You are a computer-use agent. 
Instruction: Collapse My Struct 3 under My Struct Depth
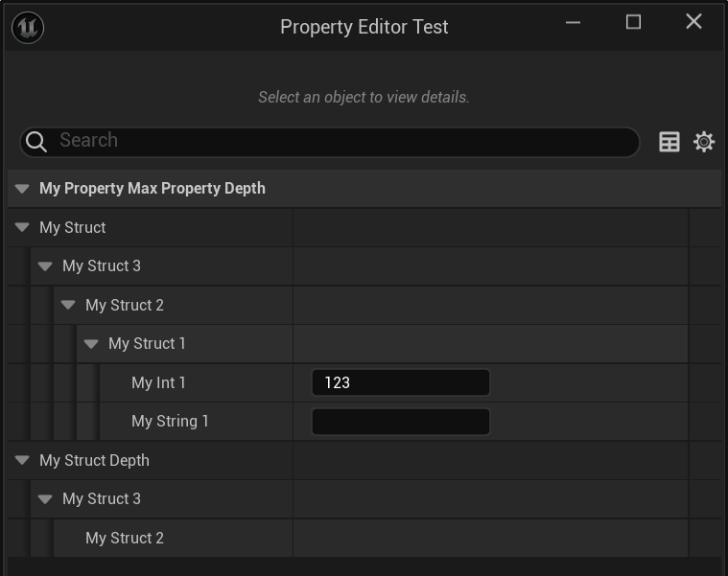[45, 499]
